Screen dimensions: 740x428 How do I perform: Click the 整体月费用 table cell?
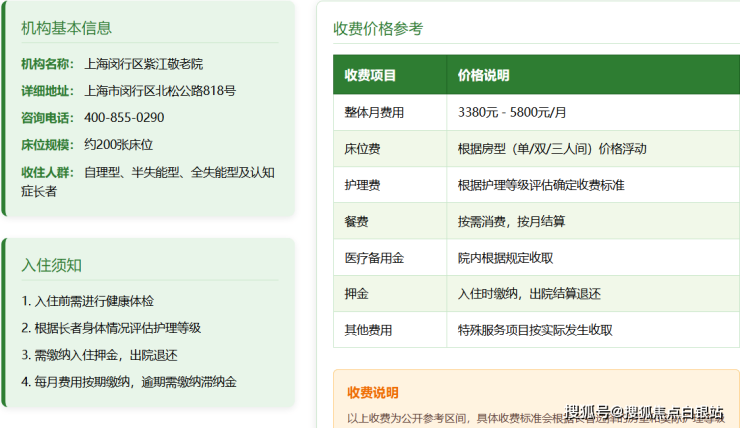click(390, 112)
